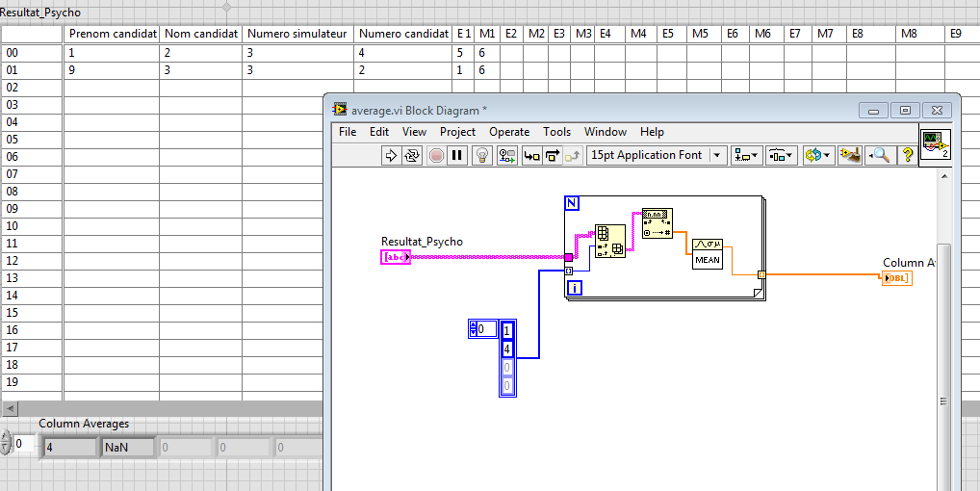The height and width of the screenshot is (491, 980).
Task: Open the 15pt Application Font dropdown
Action: point(657,155)
